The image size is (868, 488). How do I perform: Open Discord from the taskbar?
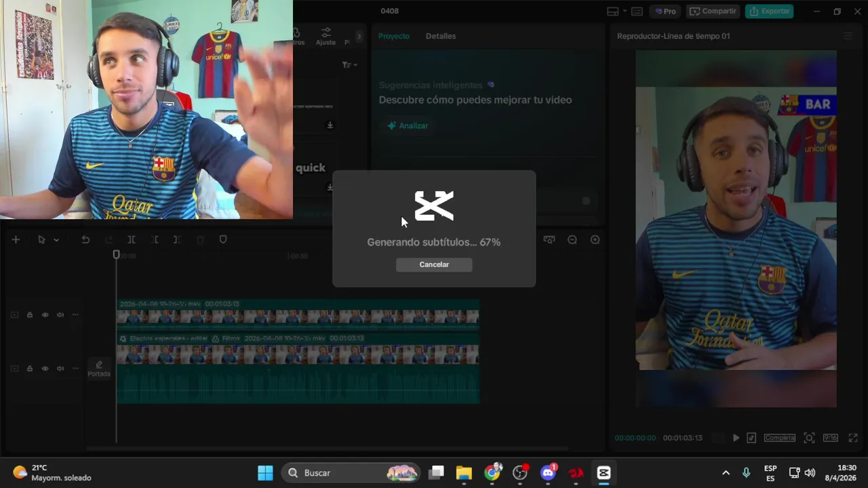(x=549, y=472)
